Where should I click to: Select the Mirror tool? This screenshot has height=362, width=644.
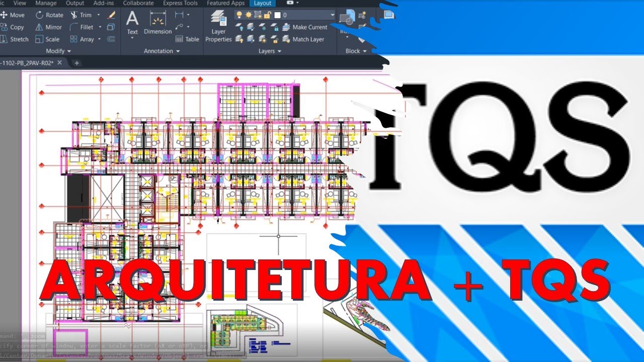48,27
